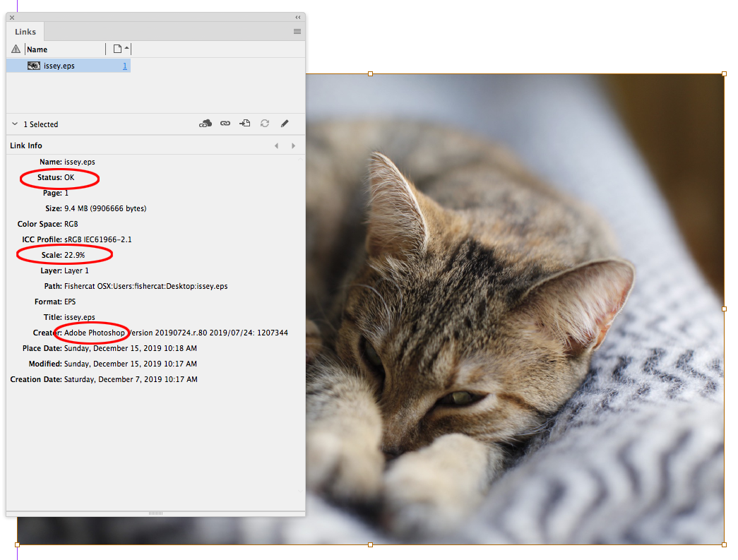Click the bottom-center handle of the image frame

coord(370,544)
